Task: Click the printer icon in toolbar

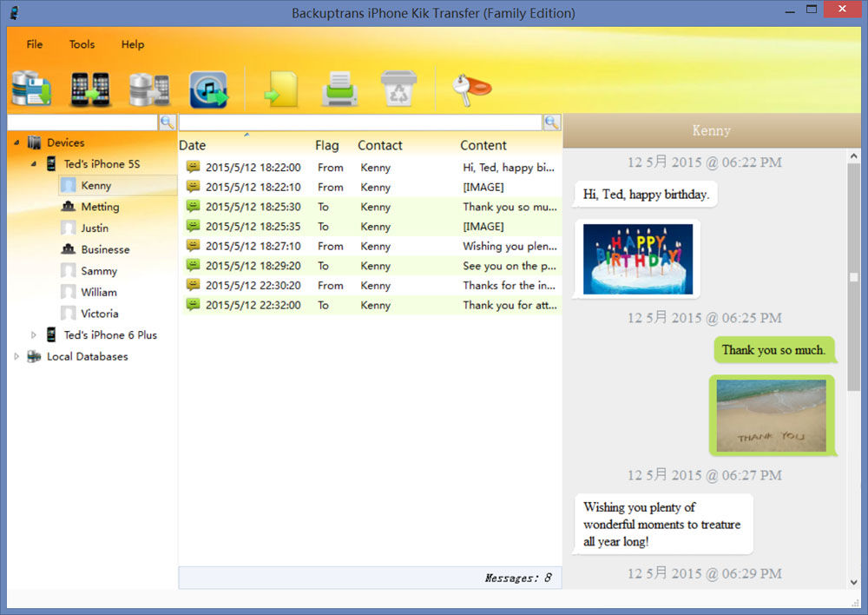Action: click(339, 89)
